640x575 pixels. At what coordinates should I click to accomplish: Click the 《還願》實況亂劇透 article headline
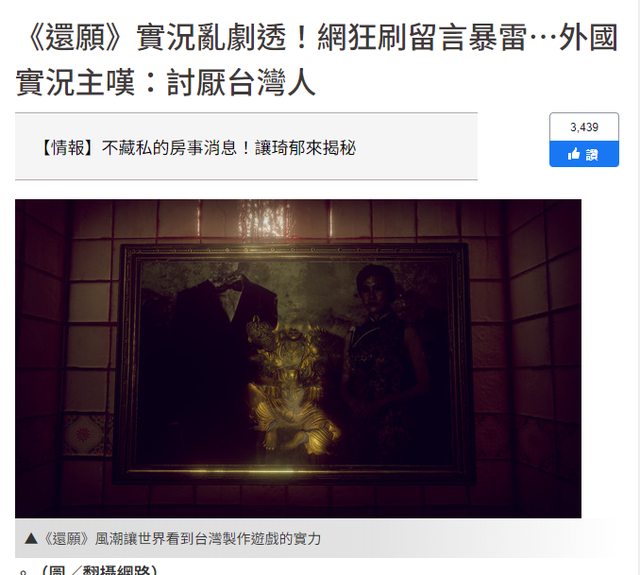pos(317,60)
